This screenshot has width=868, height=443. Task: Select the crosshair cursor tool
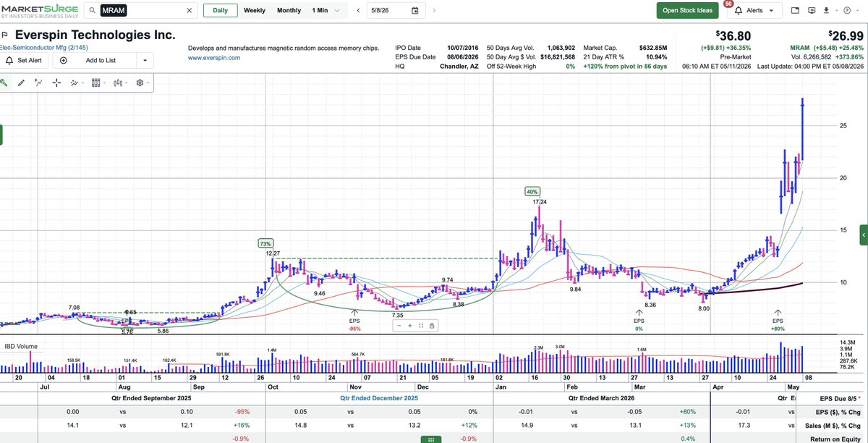pyautogui.click(x=56, y=83)
